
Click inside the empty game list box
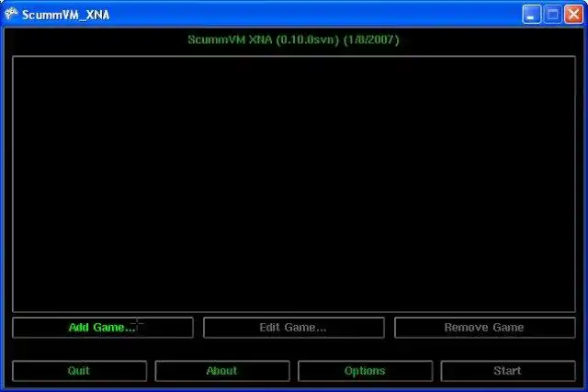(x=294, y=184)
